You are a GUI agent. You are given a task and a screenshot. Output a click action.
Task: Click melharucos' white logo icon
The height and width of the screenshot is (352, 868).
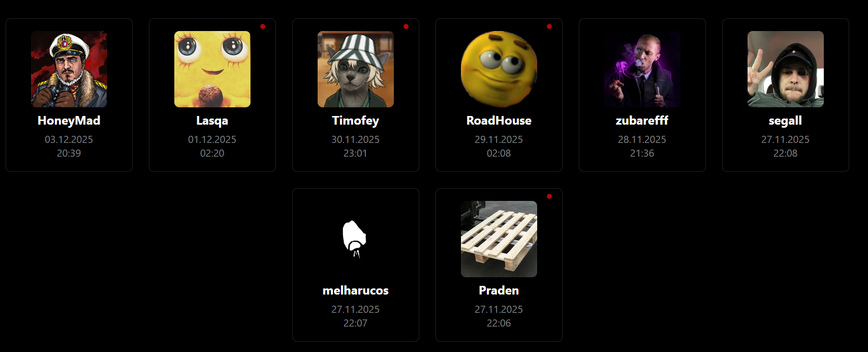[x=354, y=239]
